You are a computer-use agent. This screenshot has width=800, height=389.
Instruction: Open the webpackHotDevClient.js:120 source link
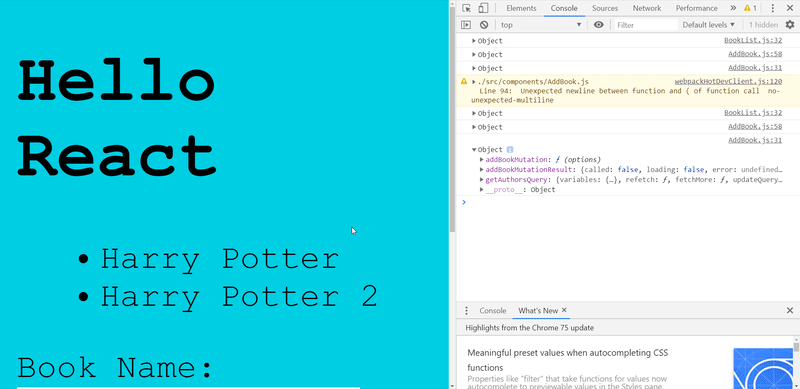[x=728, y=81]
